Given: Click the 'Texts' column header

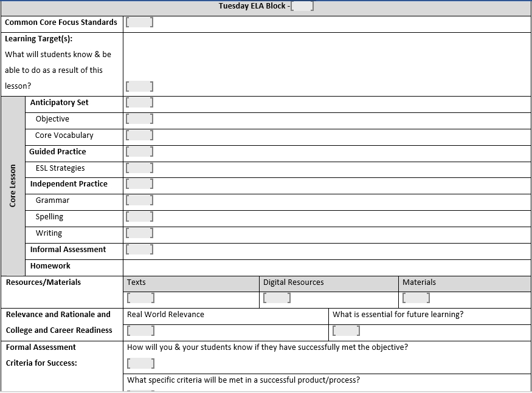Looking at the screenshot, I should (x=136, y=282).
